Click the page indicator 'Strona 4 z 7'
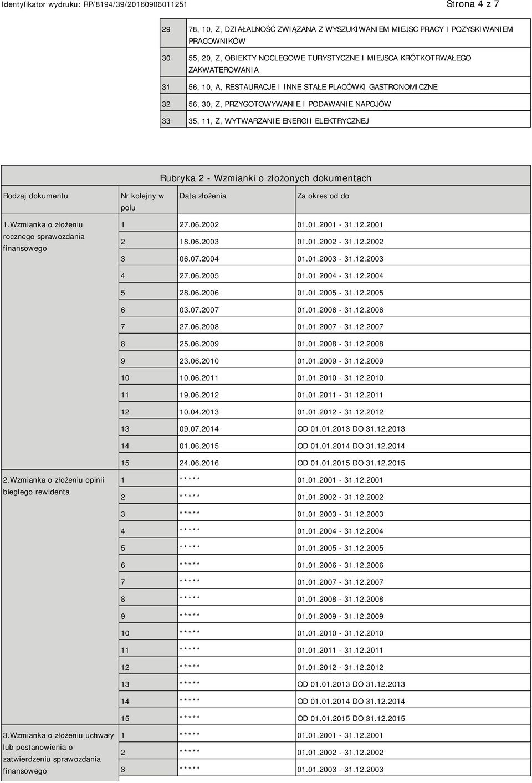 473,5
